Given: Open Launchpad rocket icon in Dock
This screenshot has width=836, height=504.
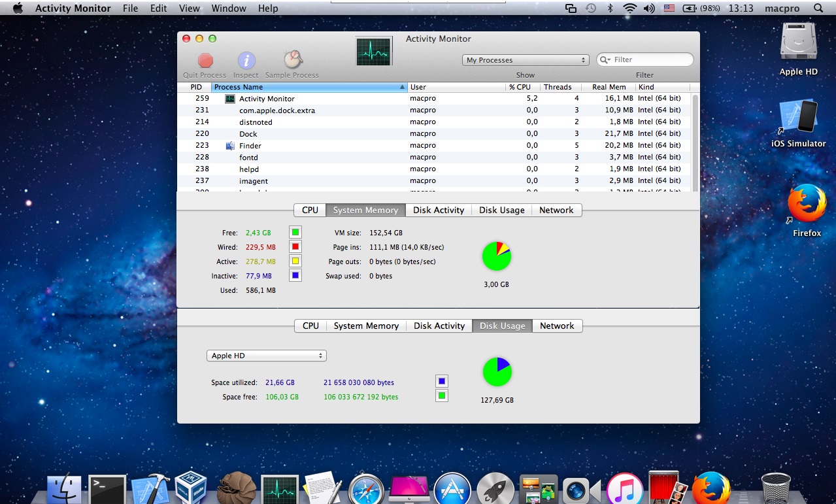Looking at the screenshot, I should [495, 489].
